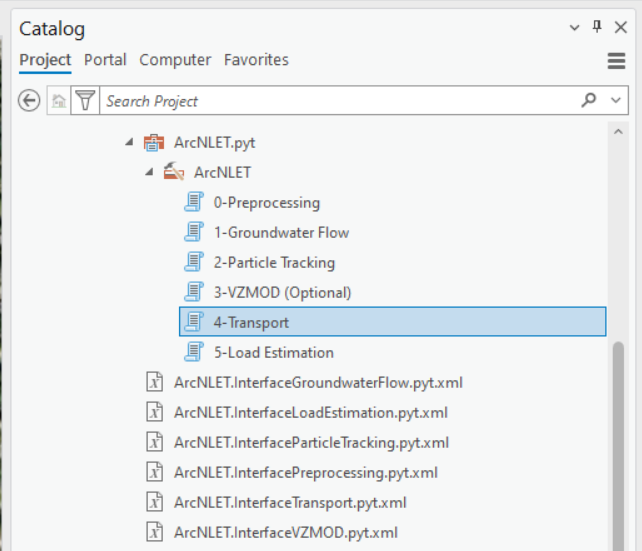Switch to the Project tab
The width and height of the screenshot is (642, 551).
pyautogui.click(x=45, y=60)
